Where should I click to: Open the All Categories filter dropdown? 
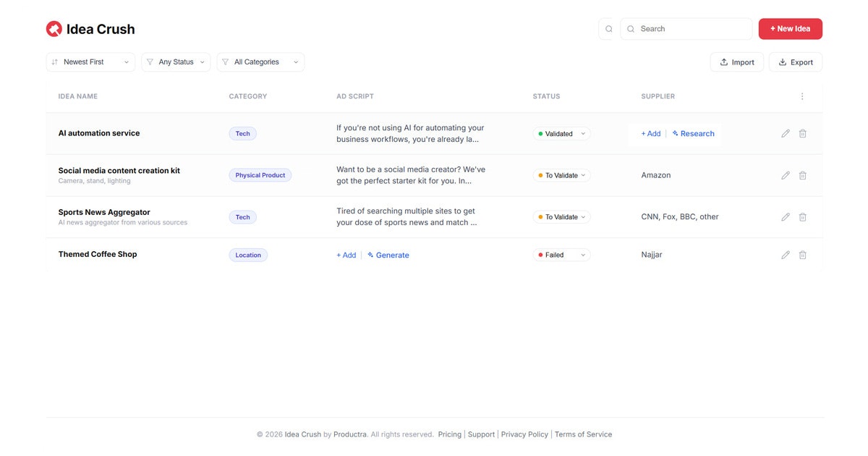260,62
